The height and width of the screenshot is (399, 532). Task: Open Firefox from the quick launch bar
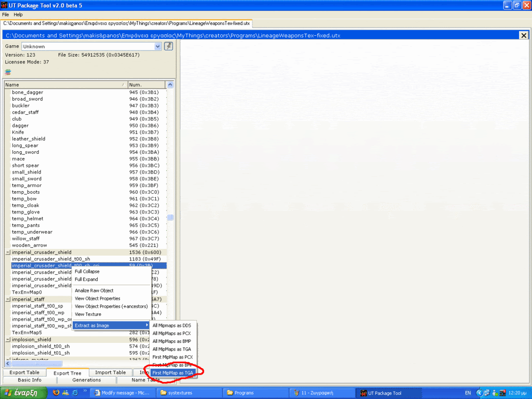(57, 393)
